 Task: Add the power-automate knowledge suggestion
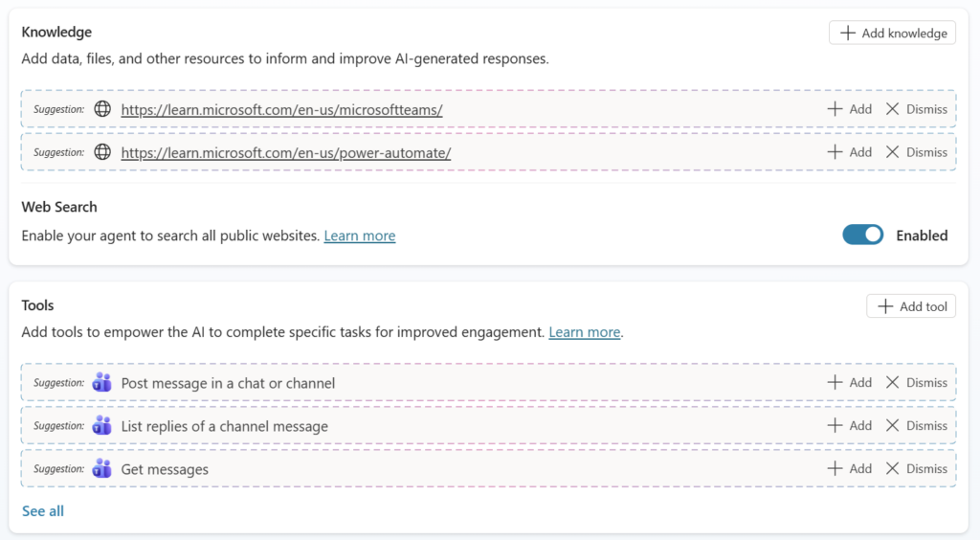[850, 152]
